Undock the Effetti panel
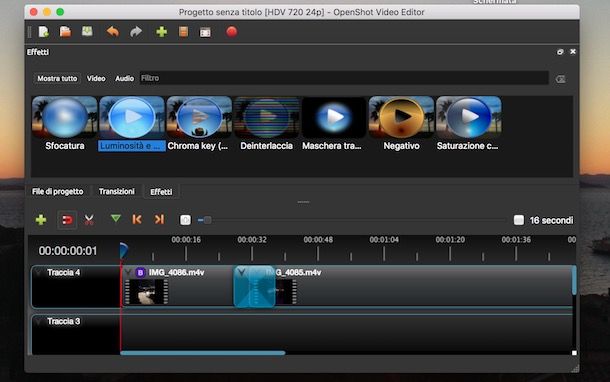The height and width of the screenshot is (382, 610). tap(560, 52)
